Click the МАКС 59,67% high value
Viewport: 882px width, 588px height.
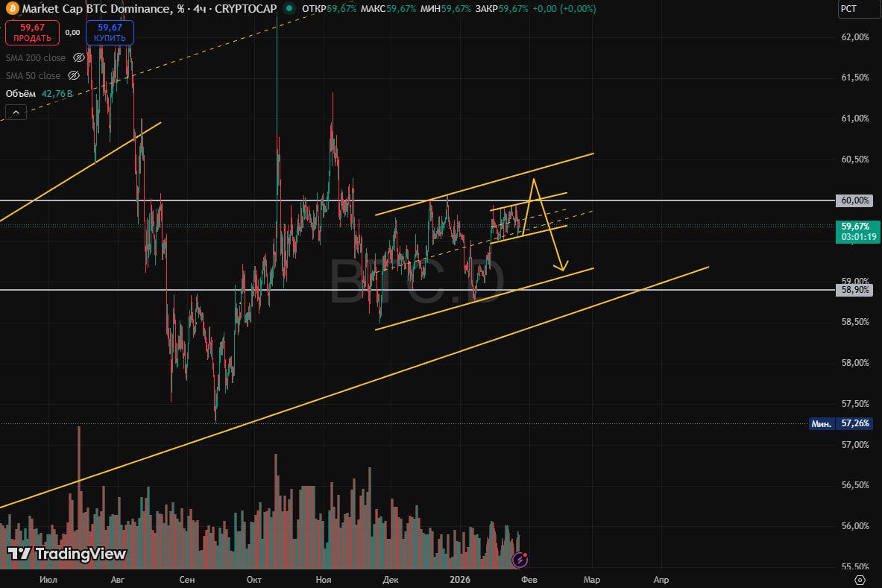(x=388, y=8)
